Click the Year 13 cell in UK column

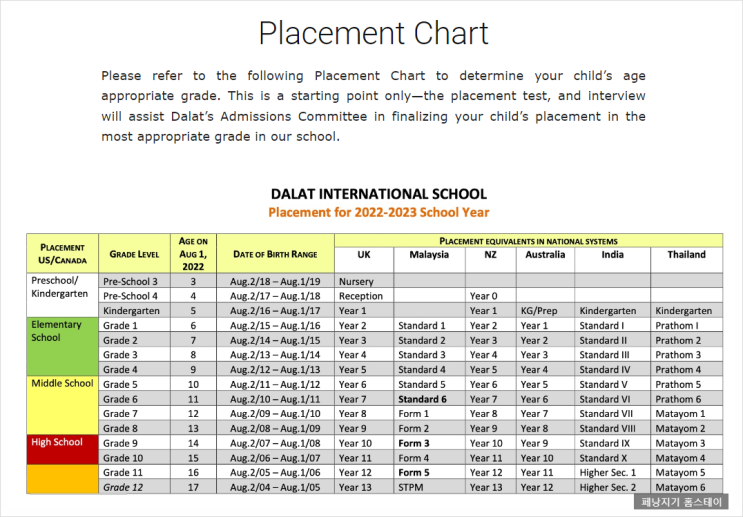[x=363, y=487]
